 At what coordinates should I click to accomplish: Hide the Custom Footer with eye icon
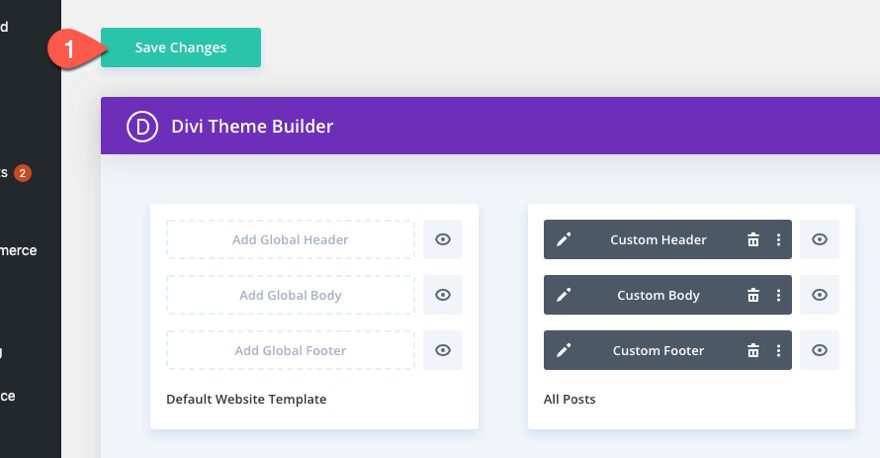point(819,351)
